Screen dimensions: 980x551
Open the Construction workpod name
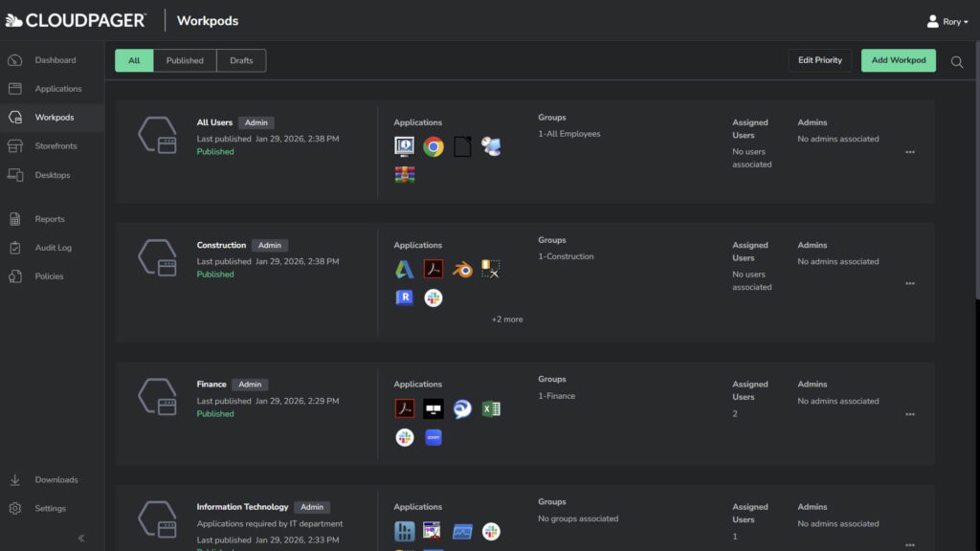point(221,245)
